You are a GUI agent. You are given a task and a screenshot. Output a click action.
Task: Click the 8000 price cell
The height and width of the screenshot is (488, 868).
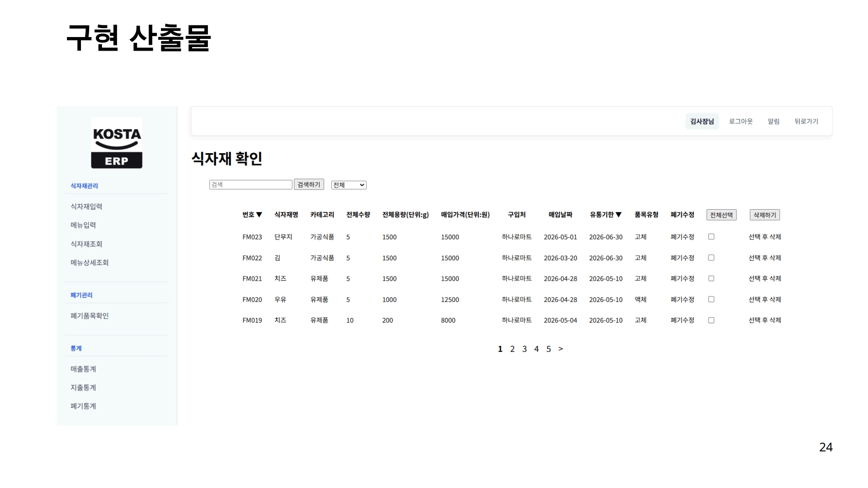pos(448,320)
